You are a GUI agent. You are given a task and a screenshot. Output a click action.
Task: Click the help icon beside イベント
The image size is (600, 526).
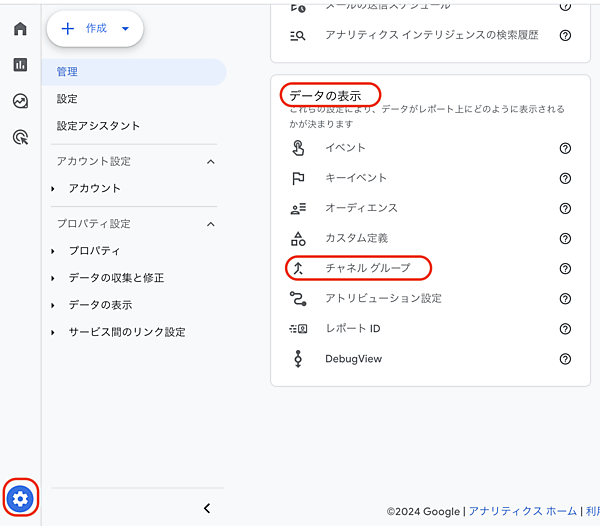pos(565,148)
